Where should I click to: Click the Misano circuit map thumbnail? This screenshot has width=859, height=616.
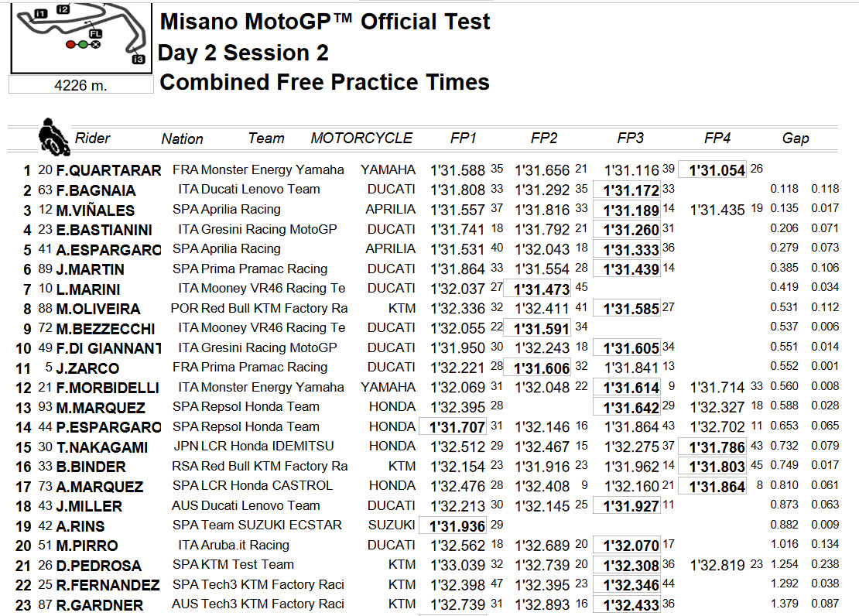tap(80, 37)
